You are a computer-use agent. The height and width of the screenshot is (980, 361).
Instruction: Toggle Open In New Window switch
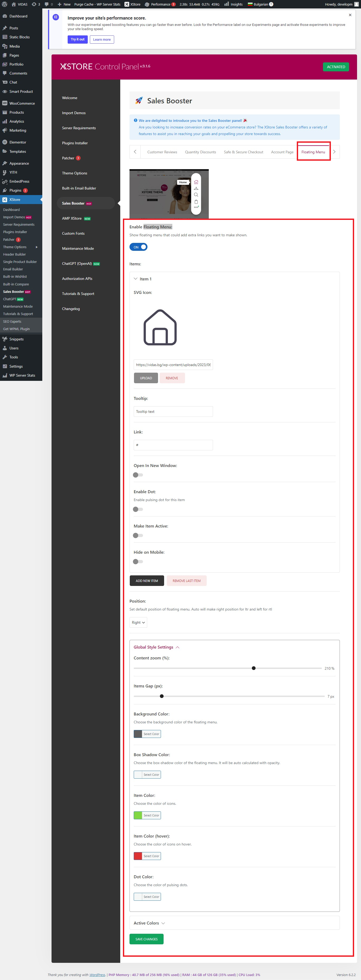coord(138,475)
